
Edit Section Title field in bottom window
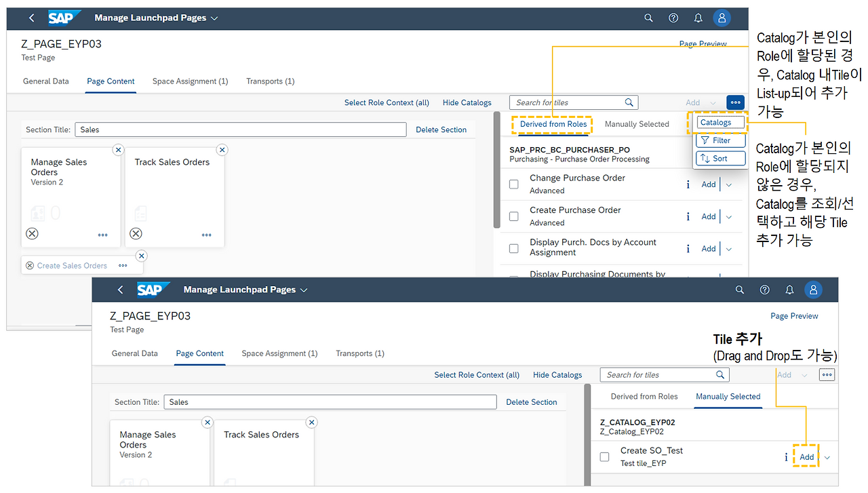click(330, 402)
